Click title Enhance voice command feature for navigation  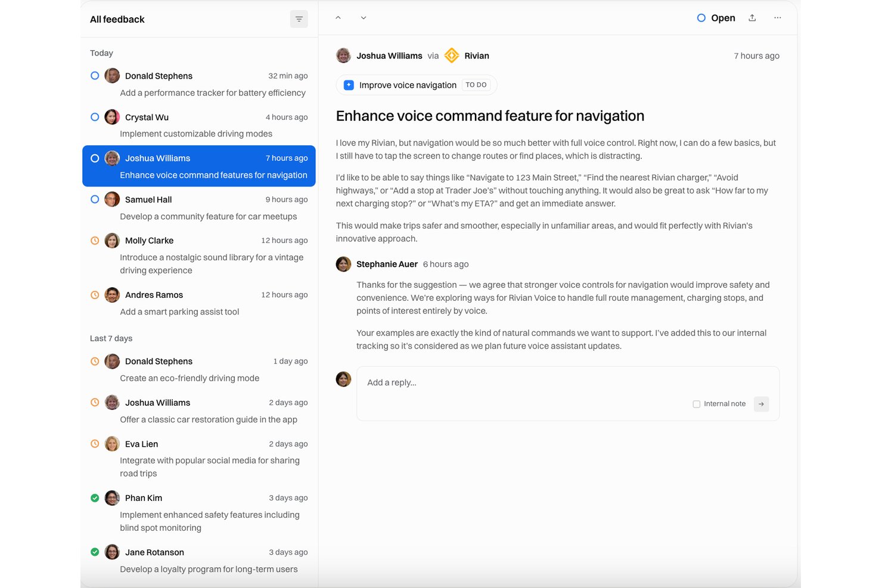coord(490,116)
